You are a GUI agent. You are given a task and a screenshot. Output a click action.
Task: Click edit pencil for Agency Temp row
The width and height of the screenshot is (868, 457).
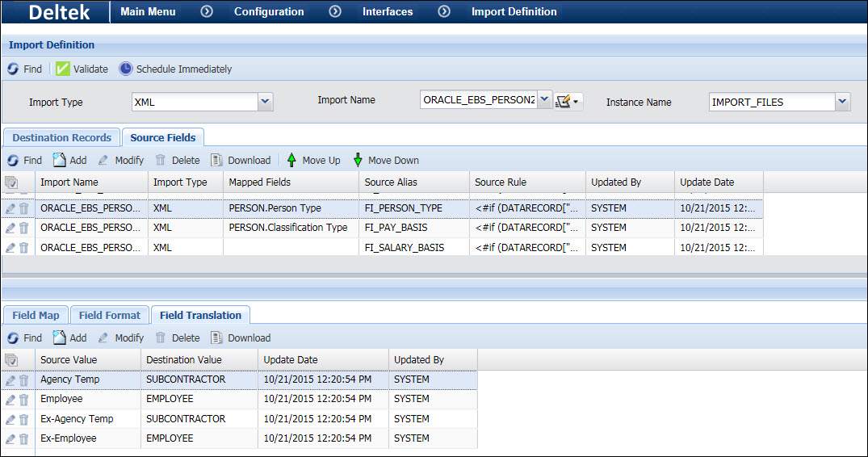point(10,379)
